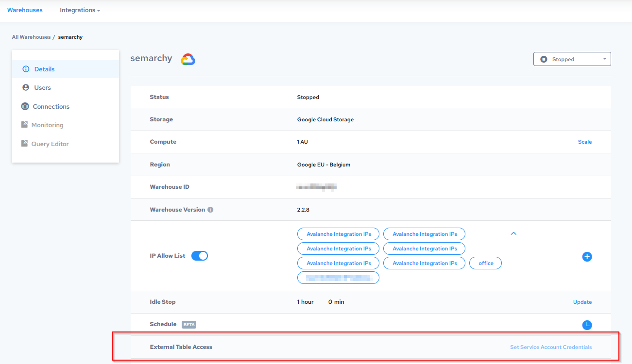Screen dimensions: 632x364
Task: Click the Scale link for Compute
Action: 584,142
